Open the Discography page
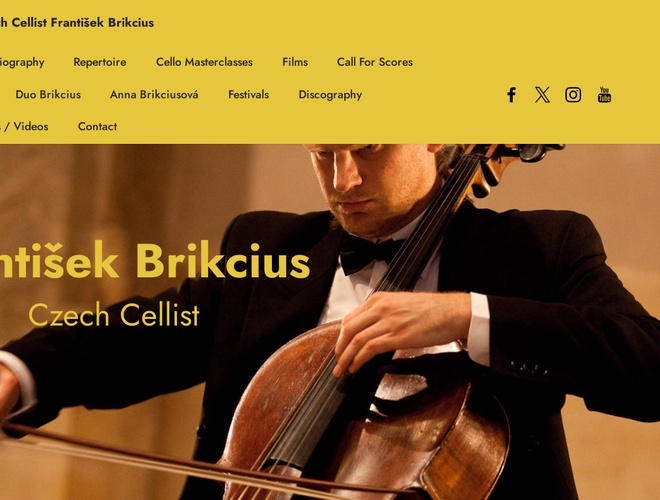 [x=330, y=95]
